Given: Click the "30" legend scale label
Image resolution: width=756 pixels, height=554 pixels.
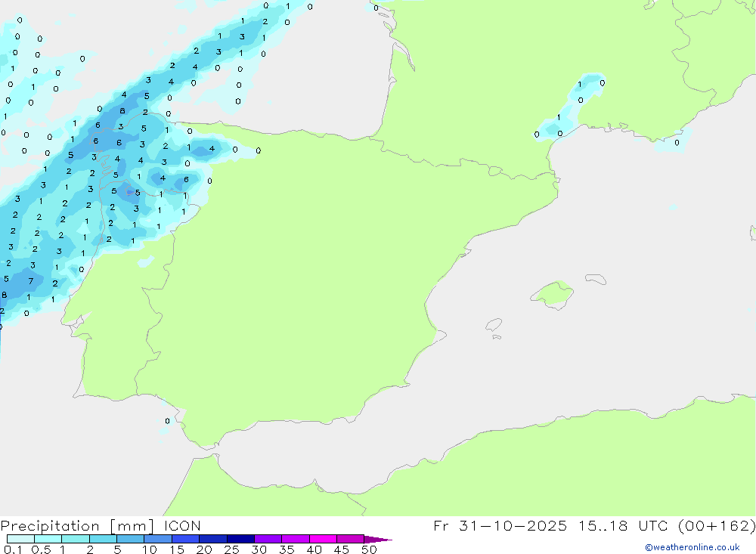Looking at the screenshot, I should pos(259,549).
